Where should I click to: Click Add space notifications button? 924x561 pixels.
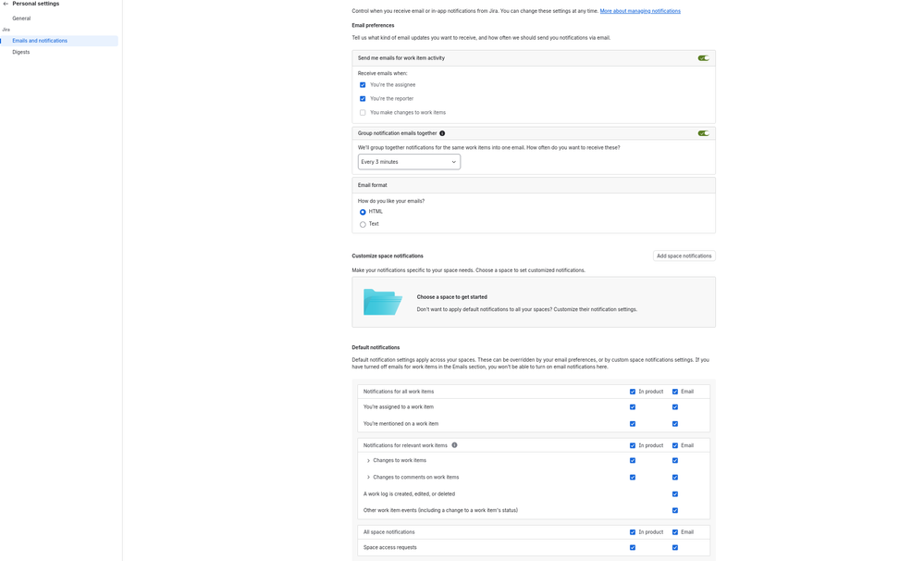pyautogui.click(x=684, y=256)
